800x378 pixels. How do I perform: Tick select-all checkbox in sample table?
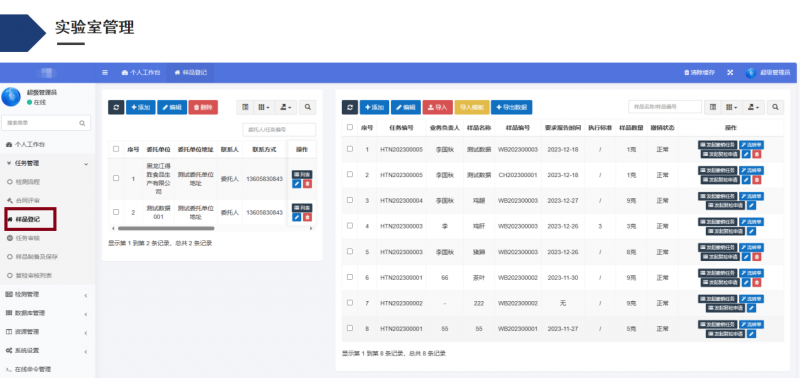(x=349, y=127)
